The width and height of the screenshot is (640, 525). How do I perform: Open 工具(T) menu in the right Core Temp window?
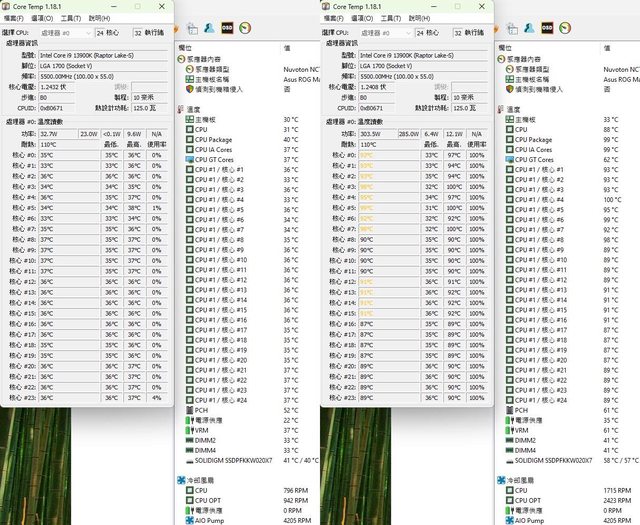pos(390,18)
